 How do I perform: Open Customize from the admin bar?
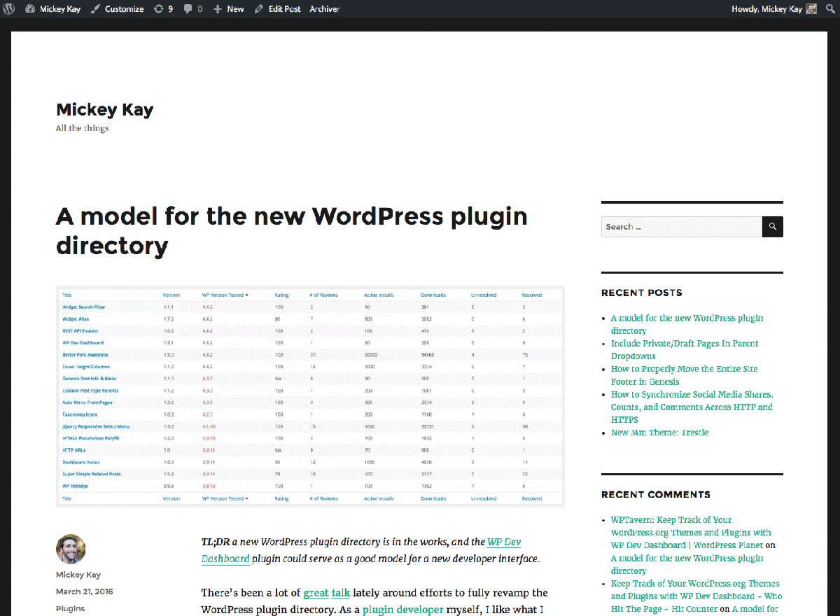[117, 9]
